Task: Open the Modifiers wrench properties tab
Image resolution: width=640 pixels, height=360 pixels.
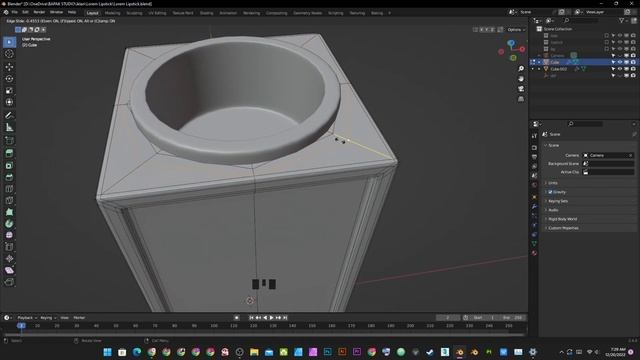Action: pos(534,207)
